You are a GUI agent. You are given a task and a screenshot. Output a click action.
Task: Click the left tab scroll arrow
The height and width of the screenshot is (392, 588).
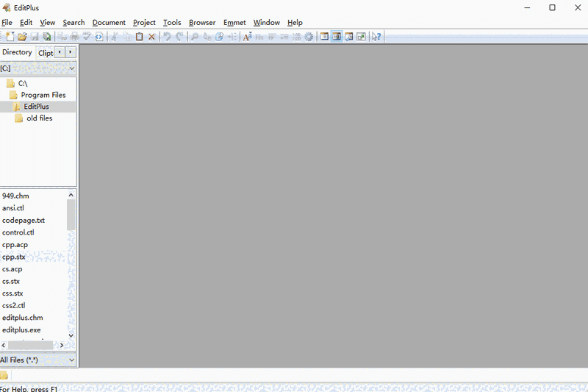click(60, 52)
